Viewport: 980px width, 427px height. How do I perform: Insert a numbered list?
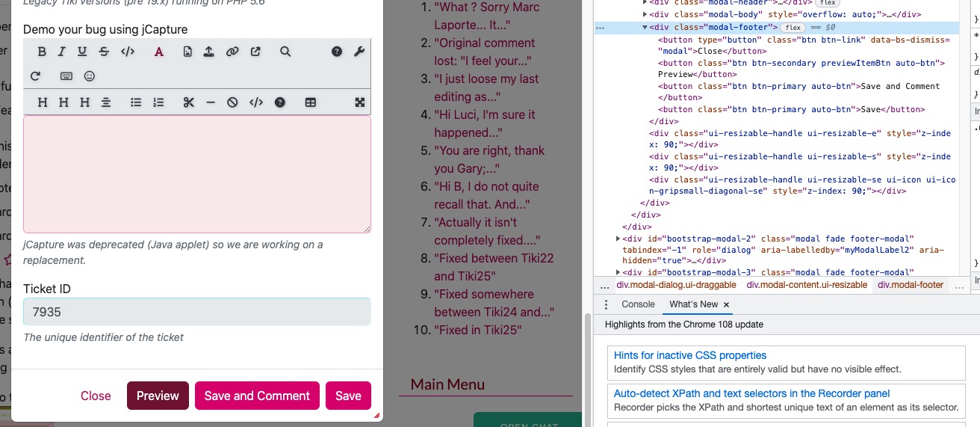coord(158,102)
